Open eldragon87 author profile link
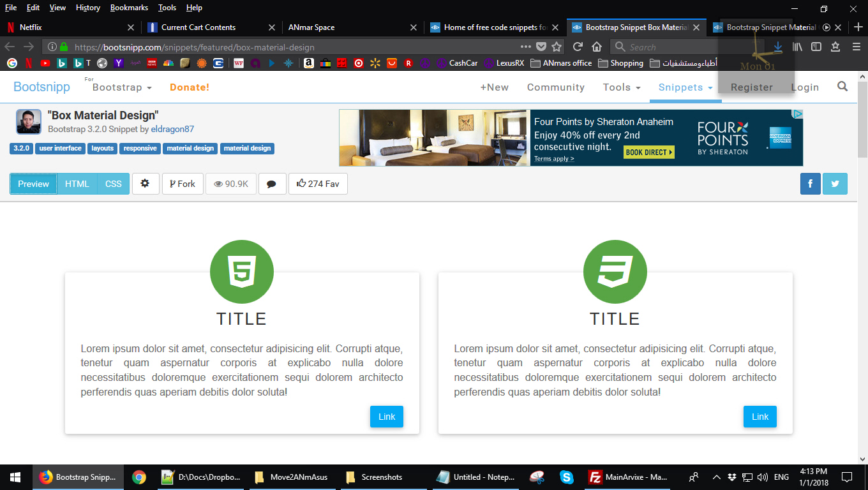868x490 pixels. coord(172,129)
